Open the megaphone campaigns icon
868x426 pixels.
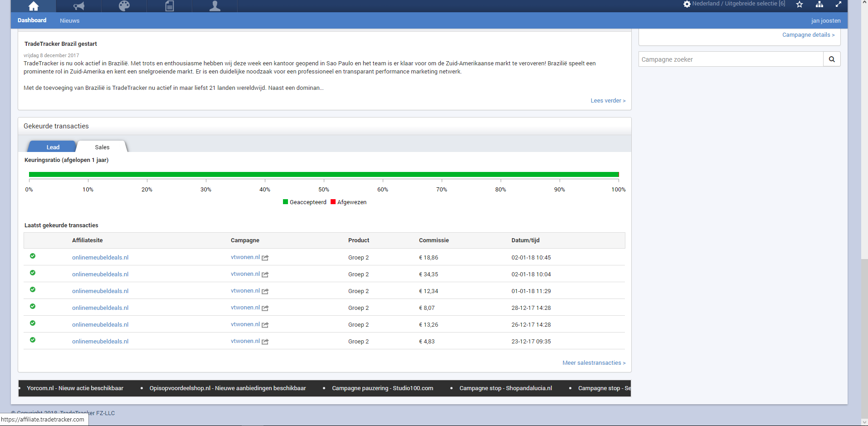click(x=79, y=6)
